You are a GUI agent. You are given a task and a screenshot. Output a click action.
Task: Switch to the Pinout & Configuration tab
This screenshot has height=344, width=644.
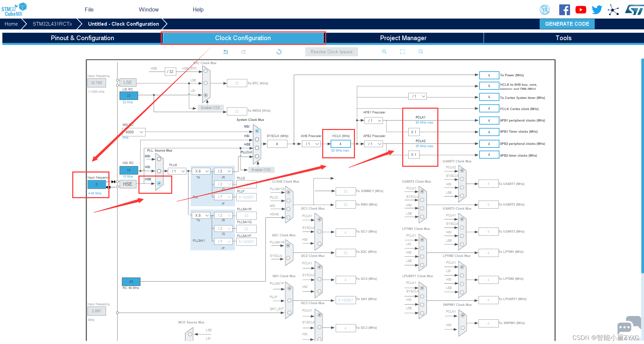(82, 38)
